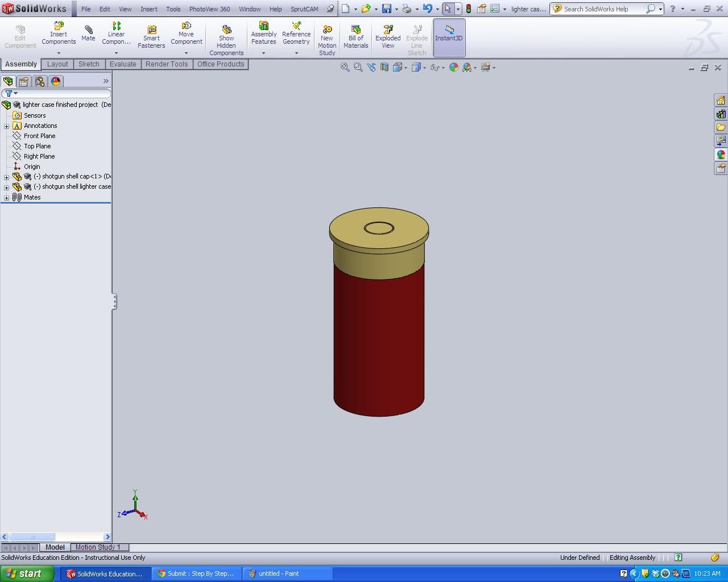Image resolution: width=728 pixels, height=582 pixels.
Task: Select Zoom to Fit in the view toolbar
Action: click(x=345, y=67)
